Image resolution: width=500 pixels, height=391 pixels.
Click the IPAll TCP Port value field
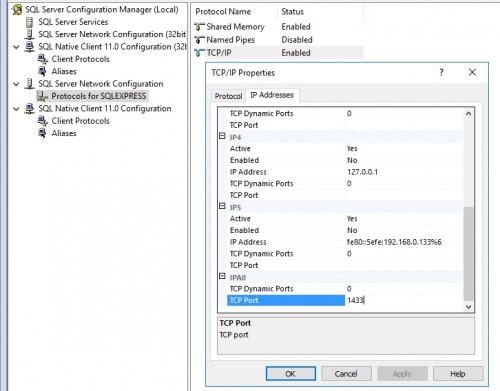(x=404, y=300)
